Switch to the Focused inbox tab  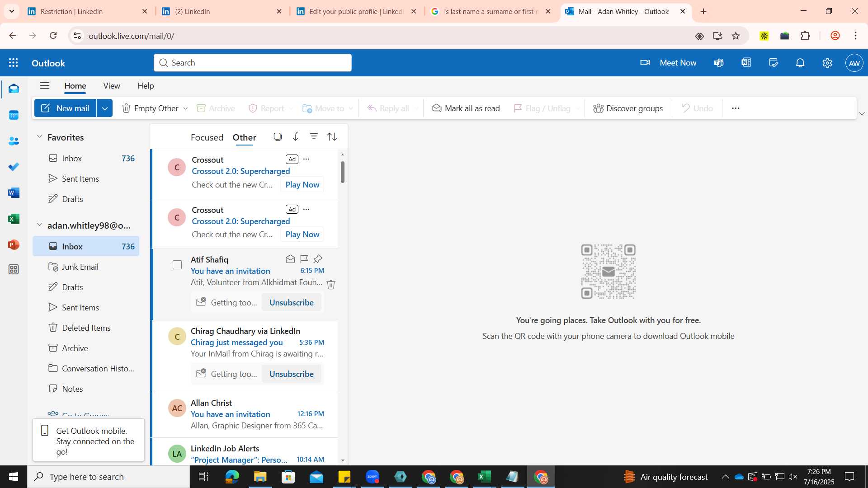[207, 137]
